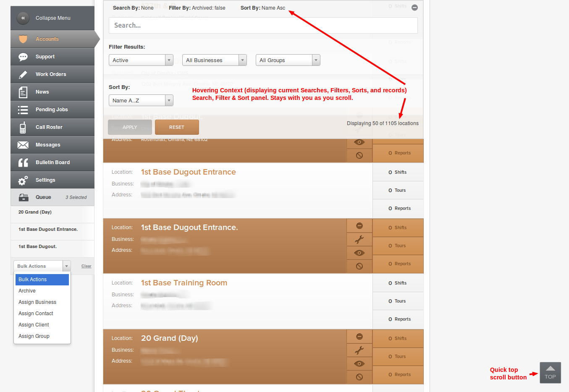Viewport: 569px width, 392px height.
Task: Toggle eye icon for 1st Base Dugout Entrance.
Action: point(359,253)
